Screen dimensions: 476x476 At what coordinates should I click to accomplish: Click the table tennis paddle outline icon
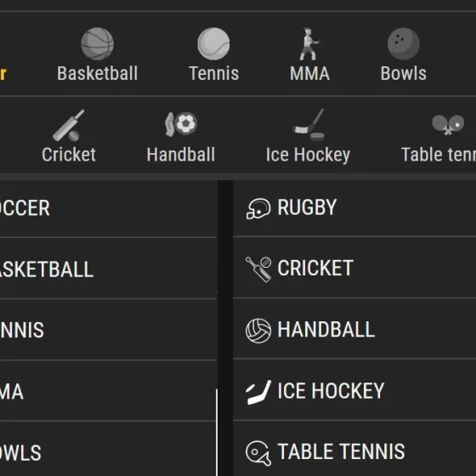coord(258,452)
